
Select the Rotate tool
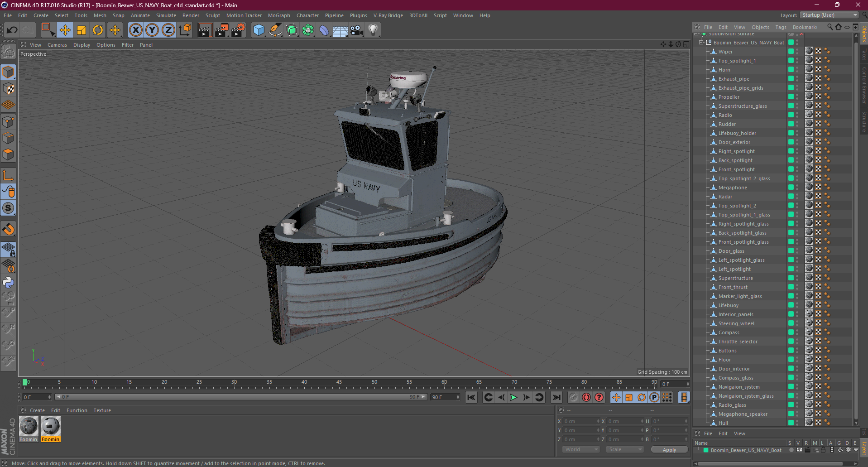98,30
